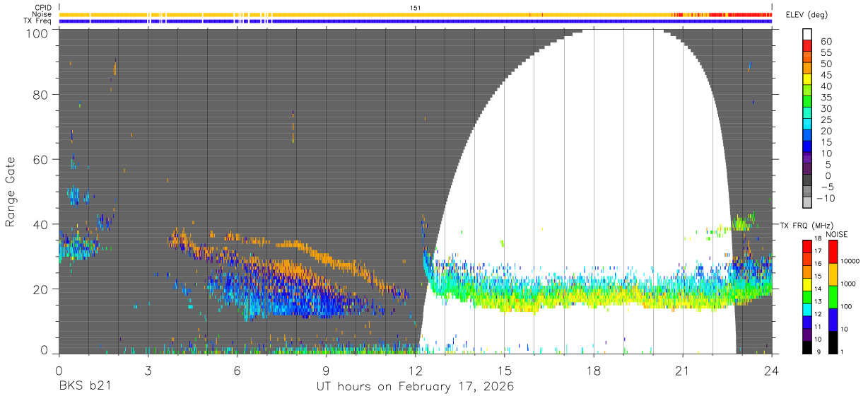Viewport: 868px width, 401px height.
Task: Click x-axis hour tick label 3
Action: (148, 370)
